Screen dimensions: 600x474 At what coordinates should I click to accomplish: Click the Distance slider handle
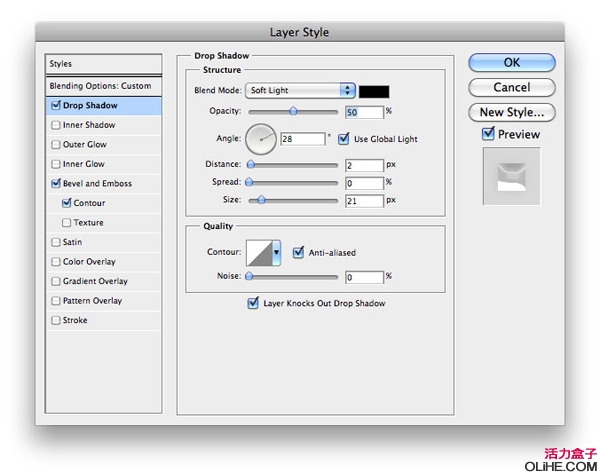[x=251, y=165]
